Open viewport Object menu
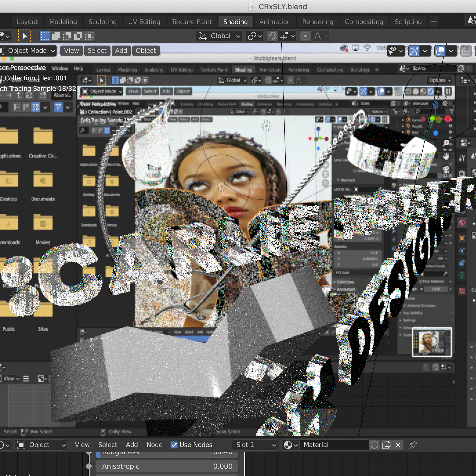The width and height of the screenshot is (476, 476). (x=146, y=51)
